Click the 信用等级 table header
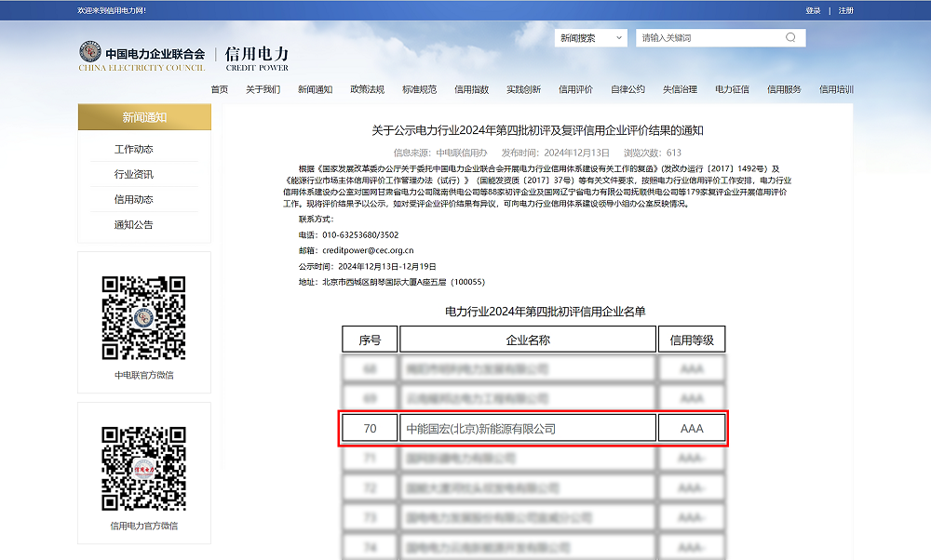This screenshot has width=931, height=560. pos(692,340)
